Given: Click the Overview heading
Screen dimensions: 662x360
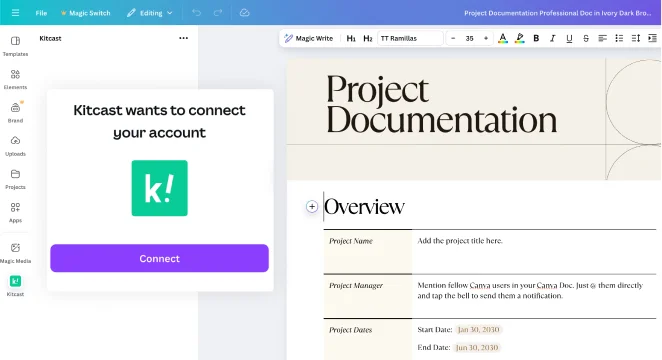Looking at the screenshot, I should pos(364,206).
